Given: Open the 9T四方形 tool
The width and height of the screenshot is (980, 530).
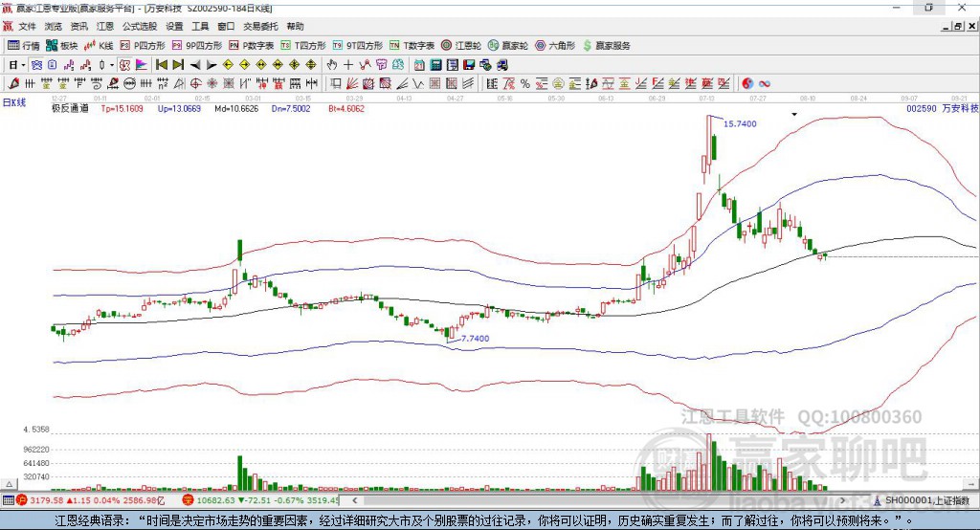Looking at the screenshot, I should click(358, 46).
